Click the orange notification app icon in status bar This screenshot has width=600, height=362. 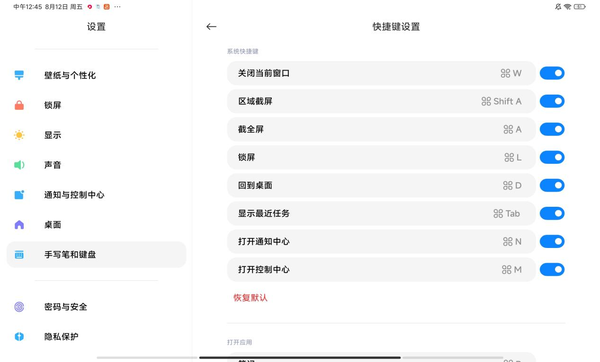[x=107, y=7]
